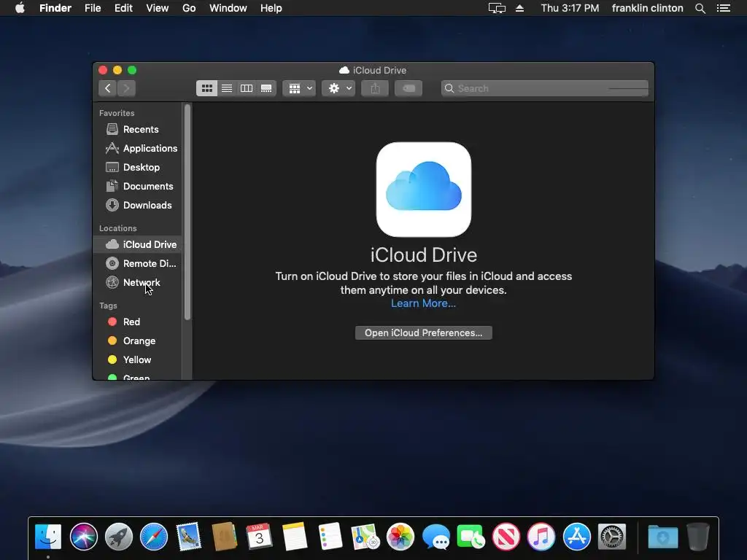Switch to icon view in the toolbar
The image size is (747, 560).
[x=206, y=88]
